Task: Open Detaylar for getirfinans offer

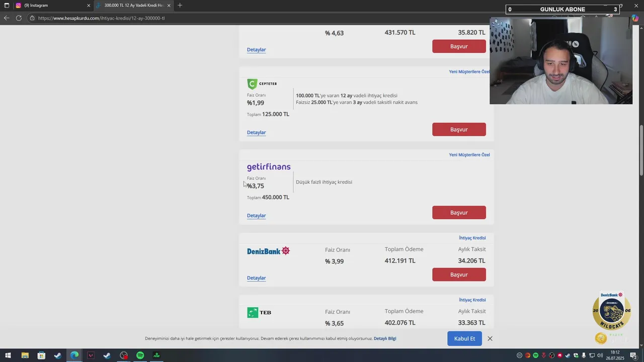Action: coord(256,216)
